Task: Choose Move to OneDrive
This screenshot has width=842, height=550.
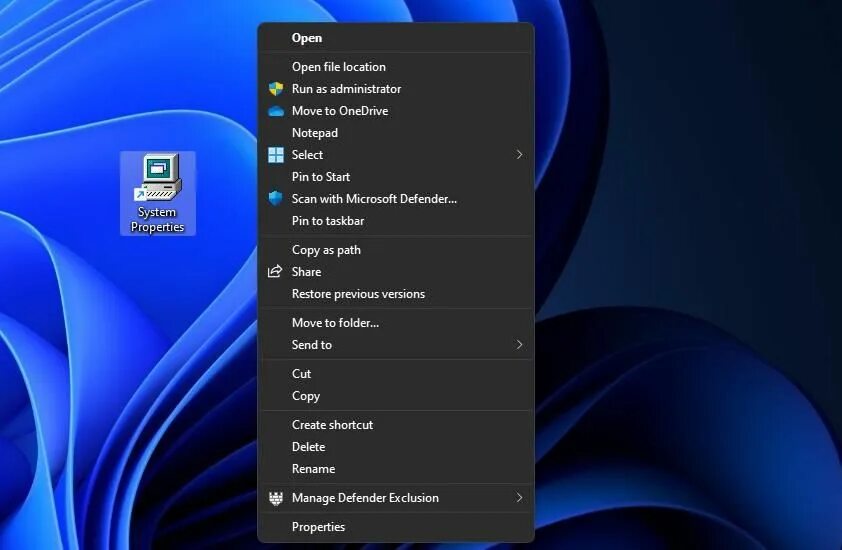Action: [396, 111]
